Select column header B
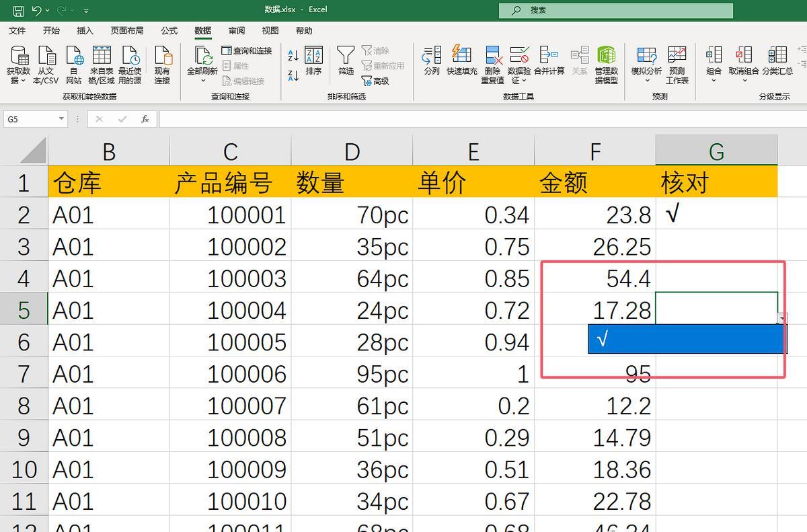 (x=108, y=150)
